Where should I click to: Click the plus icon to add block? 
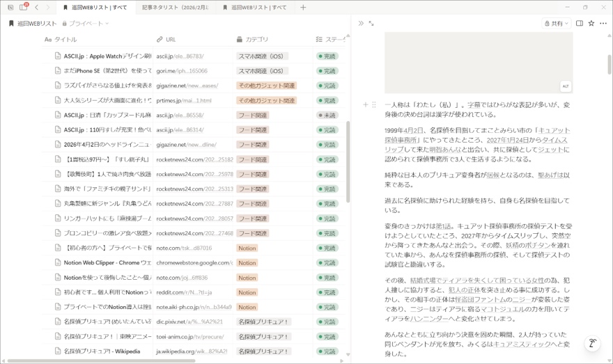pyautogui.click(x=365, y=105)
